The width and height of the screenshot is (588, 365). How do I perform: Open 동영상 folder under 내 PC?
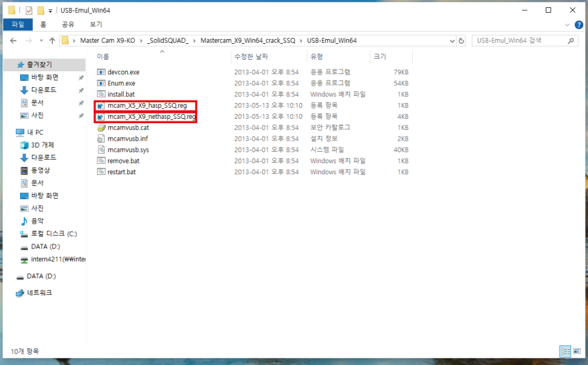[40, 171]
